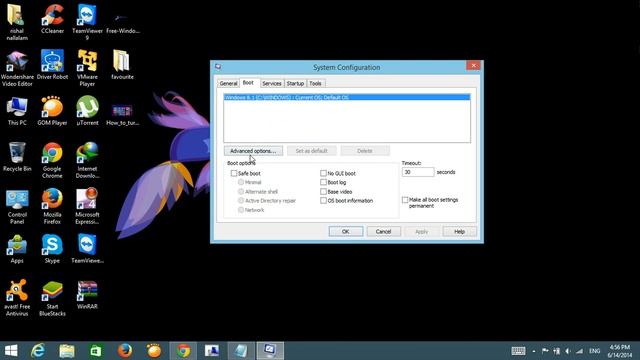Check OS boot information

tap(323, 200)
